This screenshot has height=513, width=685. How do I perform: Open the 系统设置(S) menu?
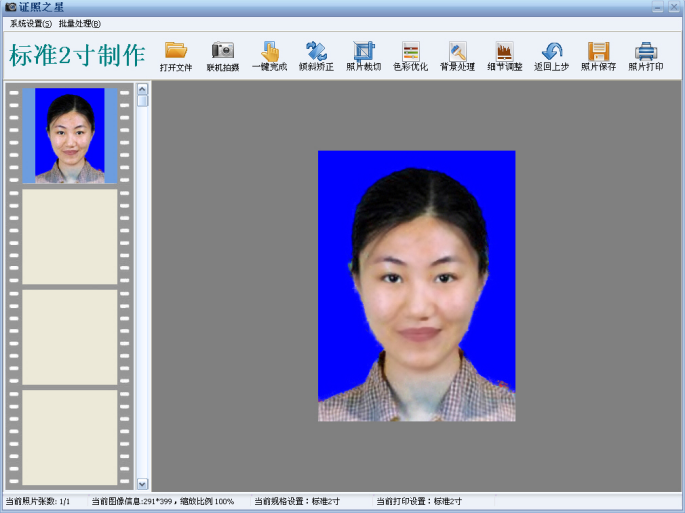coord(31,24)
